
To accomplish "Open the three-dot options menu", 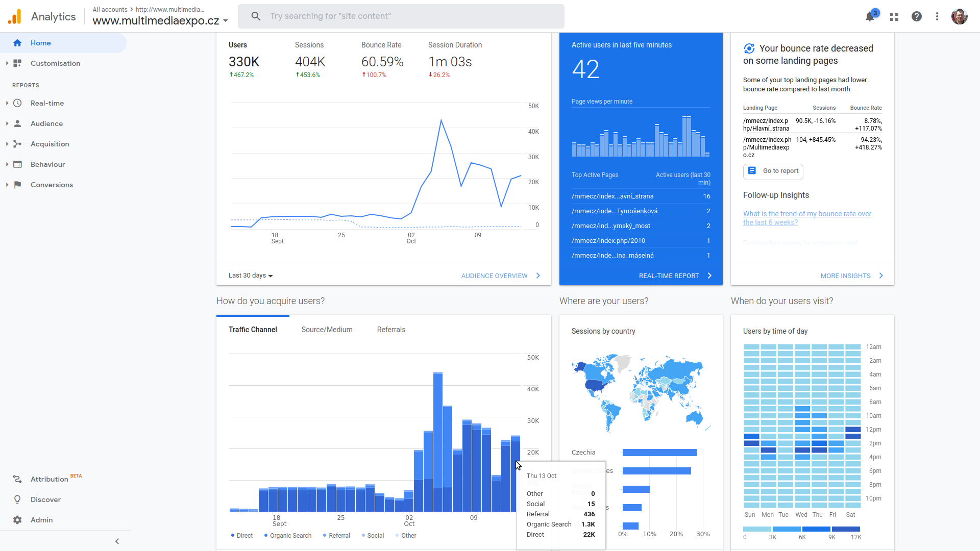I will pyautogui.click(x=937, y=16).
